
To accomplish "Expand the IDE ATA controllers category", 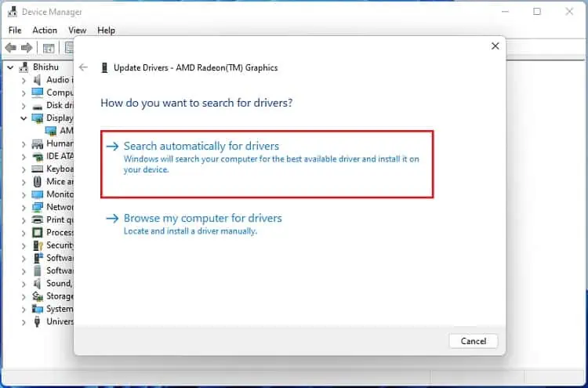I will [x=24, y=157].
